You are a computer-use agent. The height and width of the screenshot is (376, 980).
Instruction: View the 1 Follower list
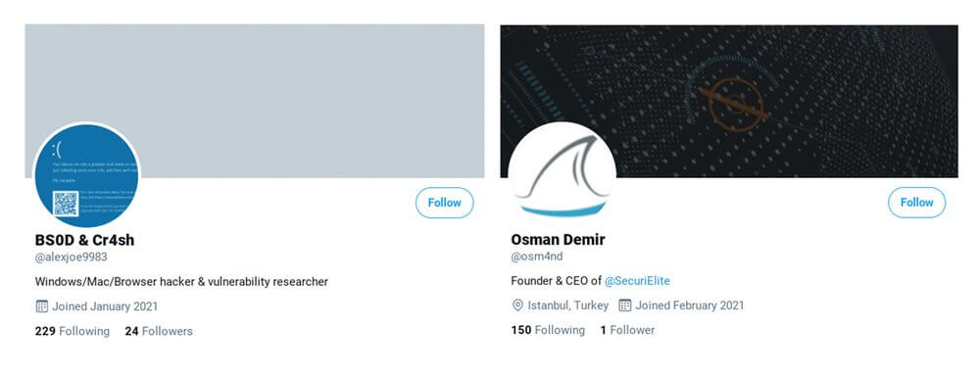tap(627, 330)
